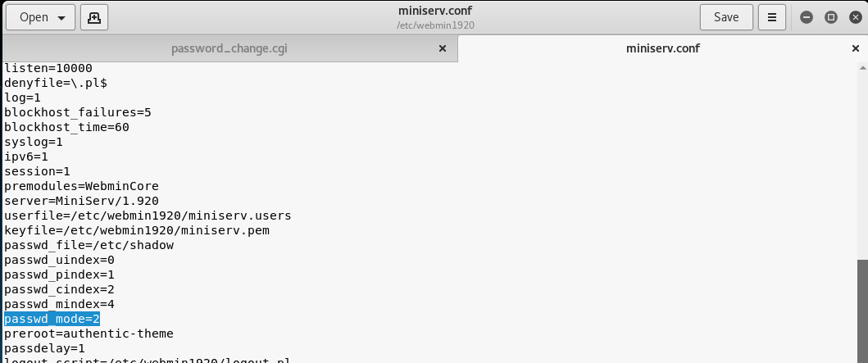Maximize the gedit window
Screen dimensions: 868x363
[830, 17]
